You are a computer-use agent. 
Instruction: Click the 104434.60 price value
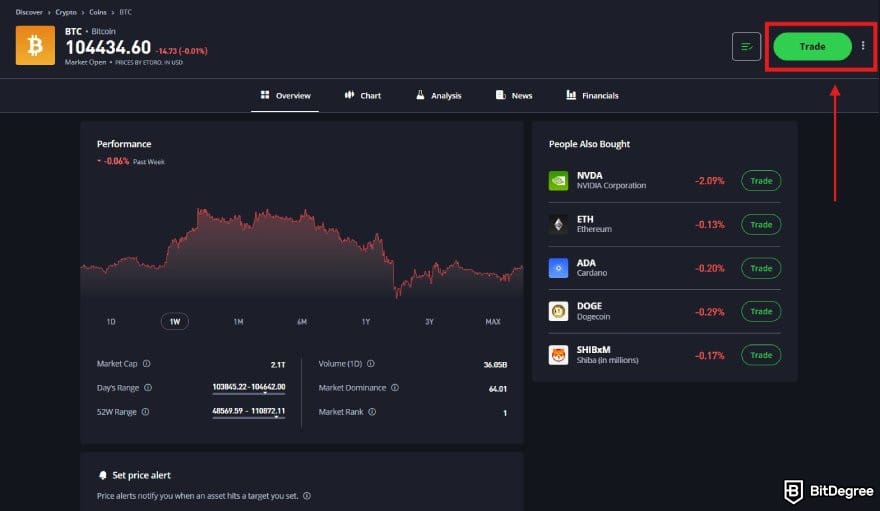108,47
